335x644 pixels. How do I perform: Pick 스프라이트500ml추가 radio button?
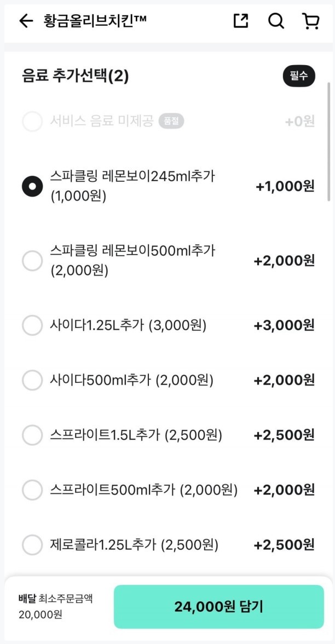coord(32,490)
